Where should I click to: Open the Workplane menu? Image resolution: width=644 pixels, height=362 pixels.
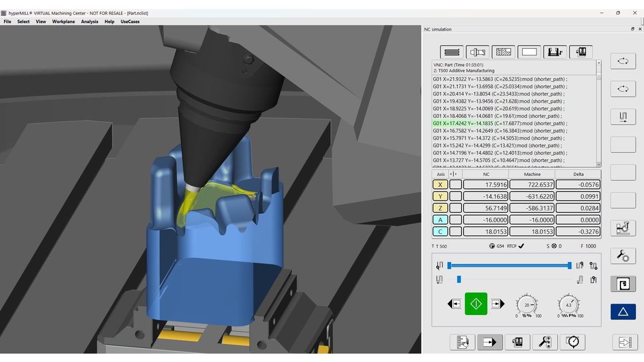63,22
